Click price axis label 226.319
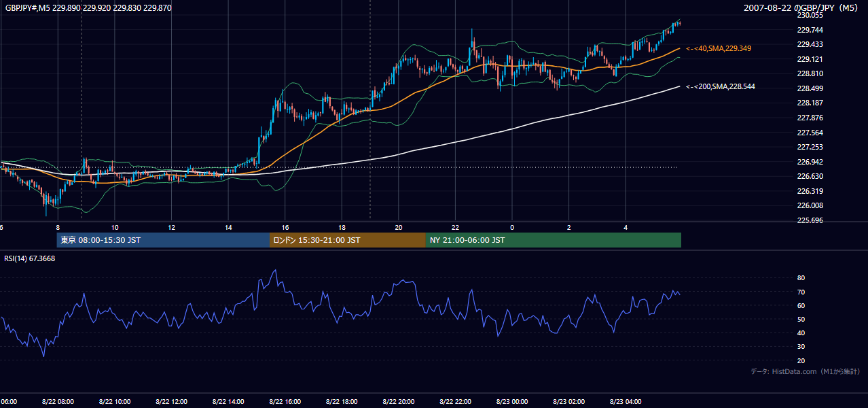 click(x=810, y=191)
